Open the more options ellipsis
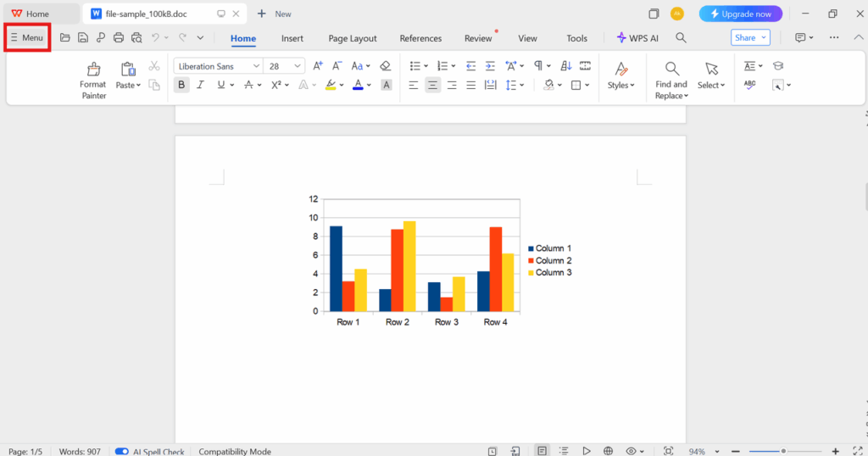The height and width of the screenshot is (456, 868). pos(834,37)
